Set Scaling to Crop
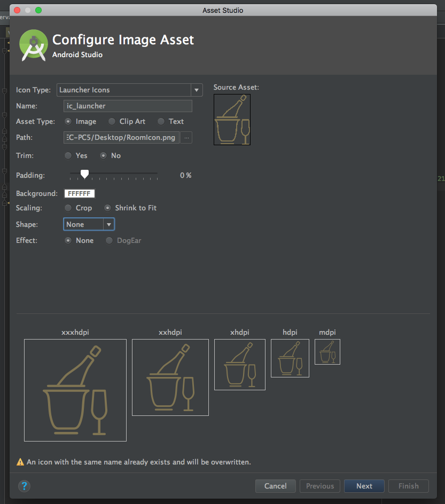The height and width of the screenshot is (504, 445). [68, 208]
